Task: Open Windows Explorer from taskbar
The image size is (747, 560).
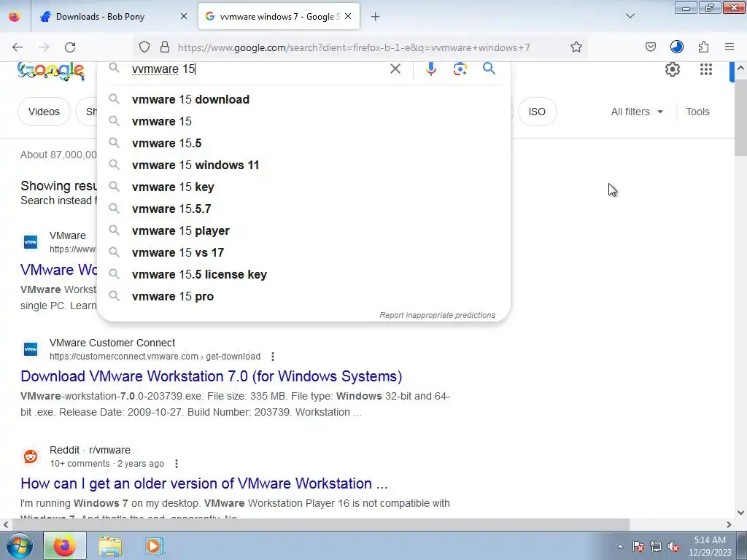Action: [110, 546]
